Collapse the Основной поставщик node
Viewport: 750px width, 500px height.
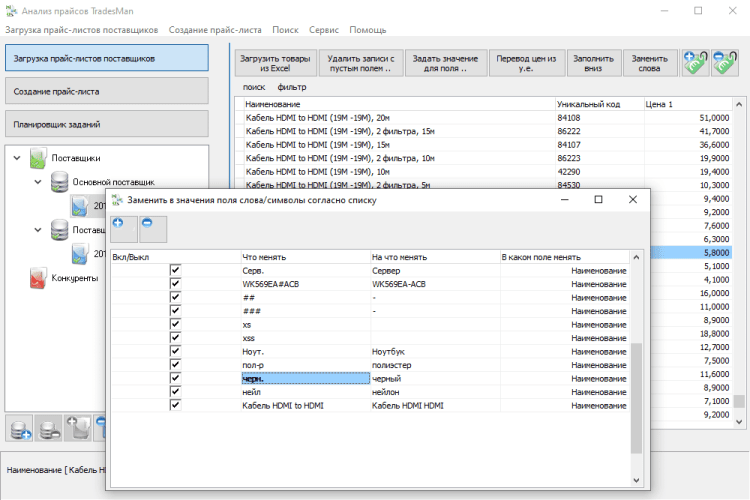pos(38,183)
